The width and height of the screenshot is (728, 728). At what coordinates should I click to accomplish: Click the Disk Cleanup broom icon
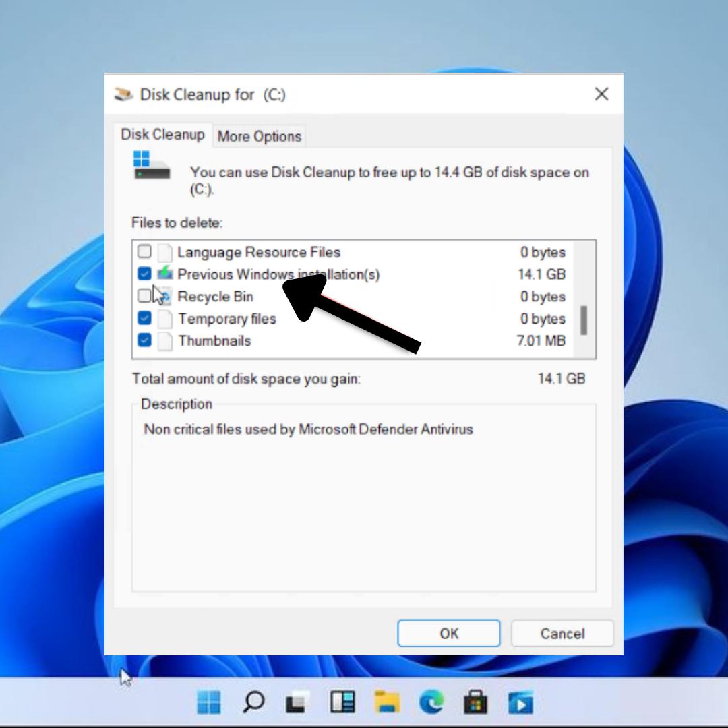(125, 94)
